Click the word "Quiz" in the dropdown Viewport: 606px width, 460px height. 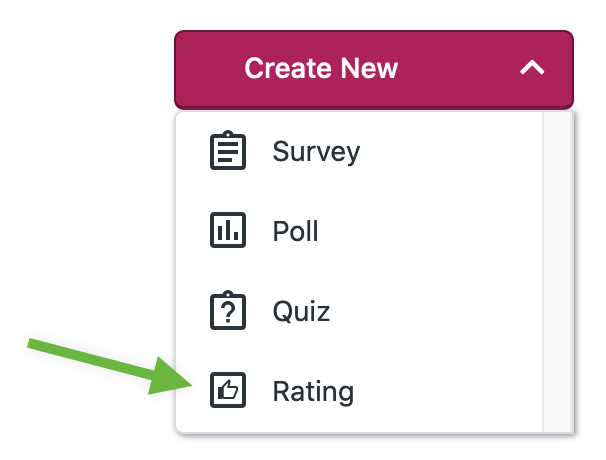click(301, 311)
